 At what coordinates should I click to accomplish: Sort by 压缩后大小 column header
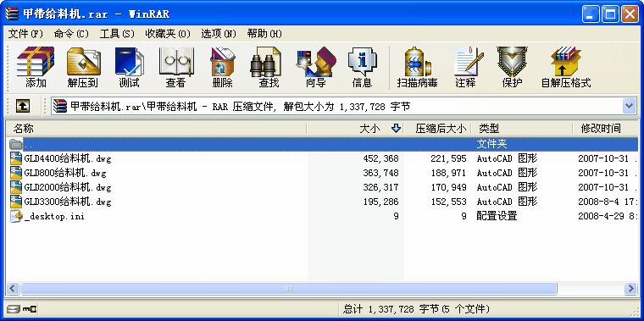point(437,129)
